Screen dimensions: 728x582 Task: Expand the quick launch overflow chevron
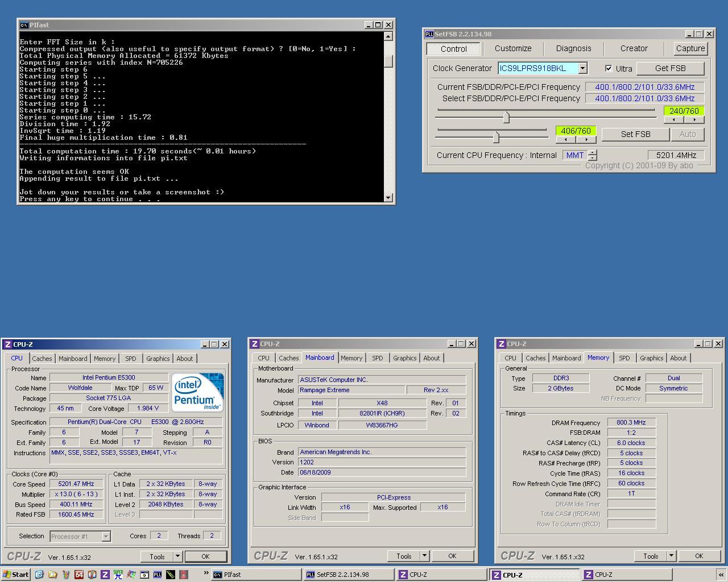pos(206,573)
